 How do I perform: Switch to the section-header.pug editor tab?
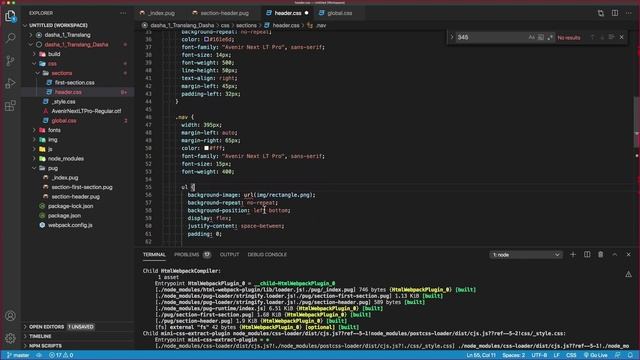(x=224, y=13)
